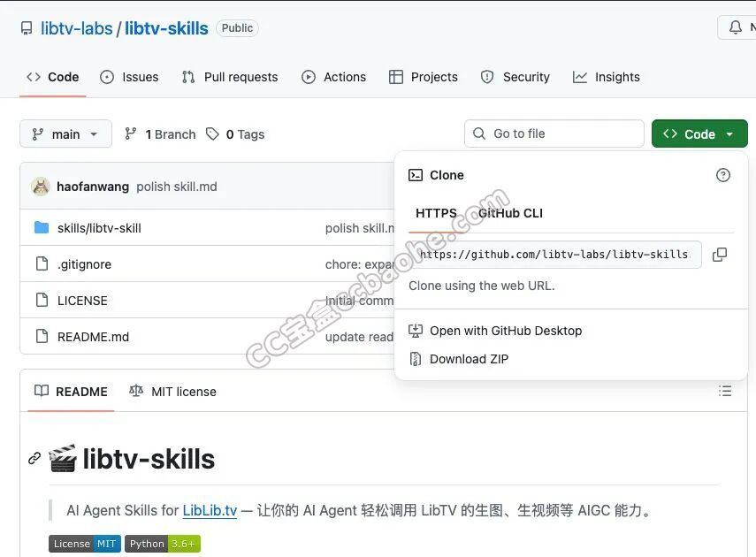
Task: Open the skills/libtv-skill folder
Action: coord(99,228)
